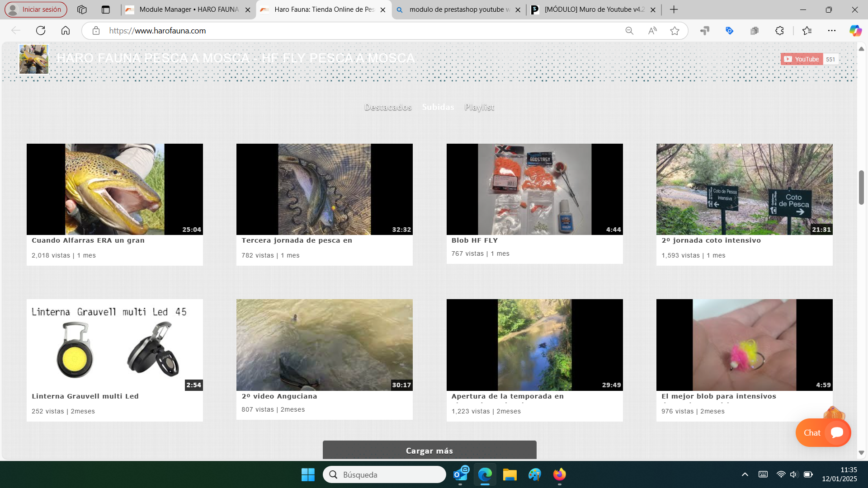
Task: Open Copilot icon in browser toolbar
Action: tap(855, 31)
